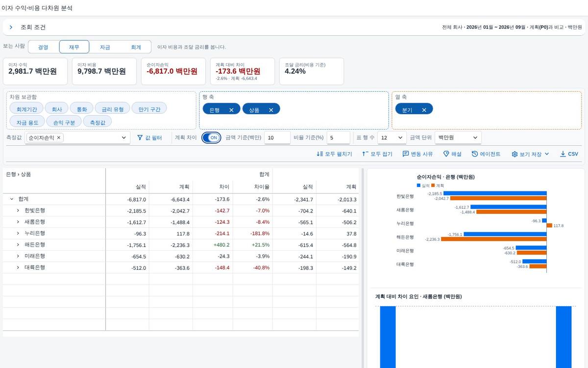588x368 pixels.
Task: Click the 통화 dimension chip
Action: coord(81,109)
